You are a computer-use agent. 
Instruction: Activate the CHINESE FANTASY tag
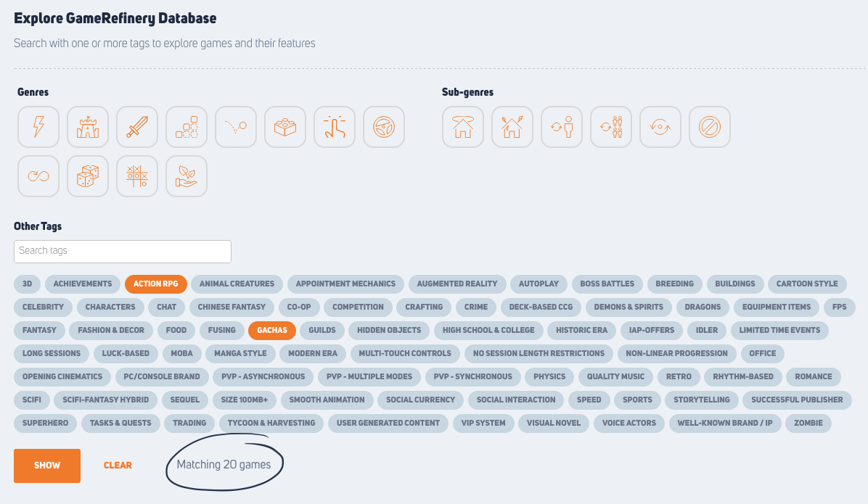pos(232,307)
